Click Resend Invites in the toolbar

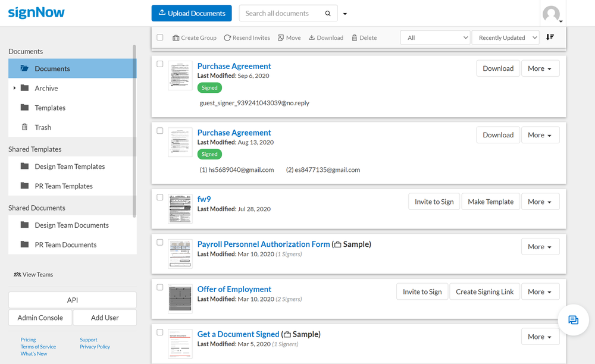(x=247, y=38)
